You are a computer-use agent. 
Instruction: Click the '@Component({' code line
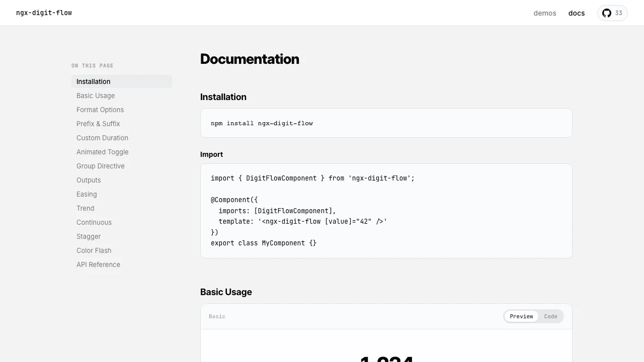pyautogui.click(x=234, y=200)
